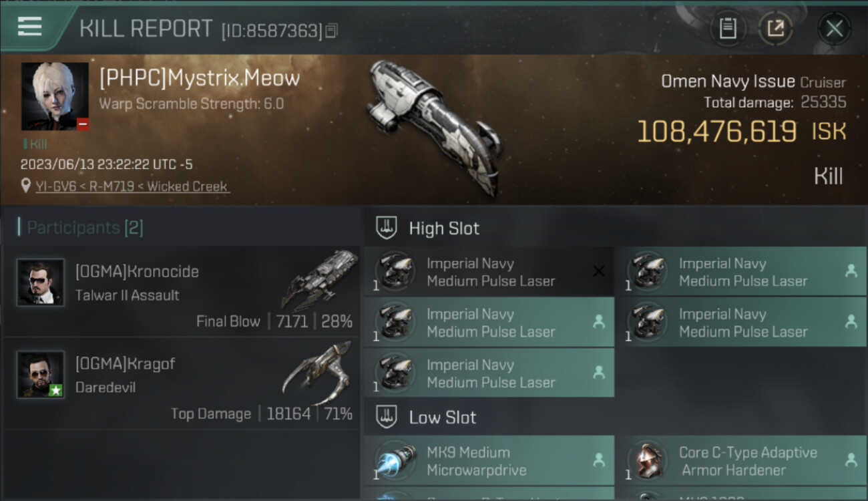Screen dimensions: 868x501
Task: Toggle dropped icon on Core C-Type Adaptive Hardener
Action: (x=851, y=460)
